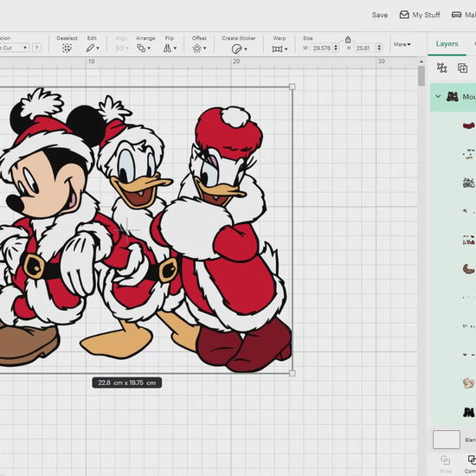Open the More dropdown menu
Image resolution: width=476 pixels, height=476 pixels.
pos(402,44)
